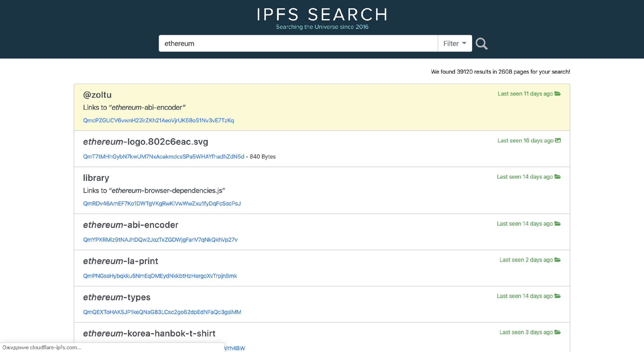The width and height of the screenshot is (644, 352).
Task: Open the ethereum-korea-hanbok-t-shirt result title
Action: [x=149, y=333]
